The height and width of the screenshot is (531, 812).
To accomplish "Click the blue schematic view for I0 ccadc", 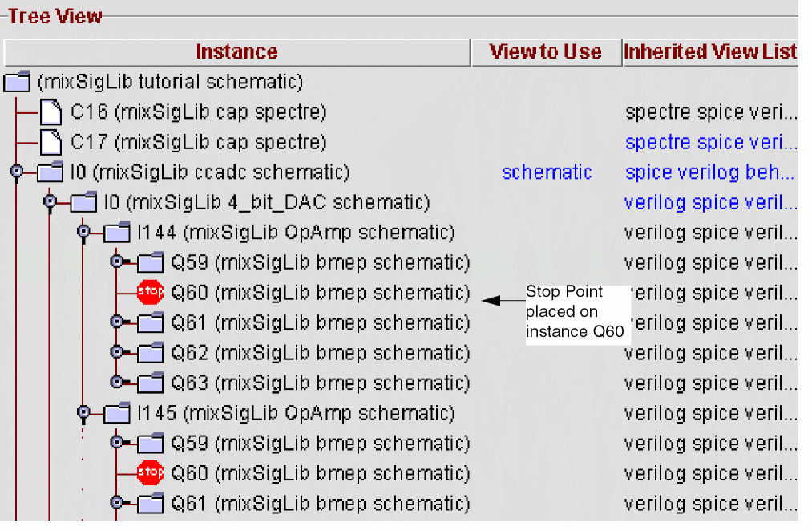I will pyautogui.click(x=547, y=172).
